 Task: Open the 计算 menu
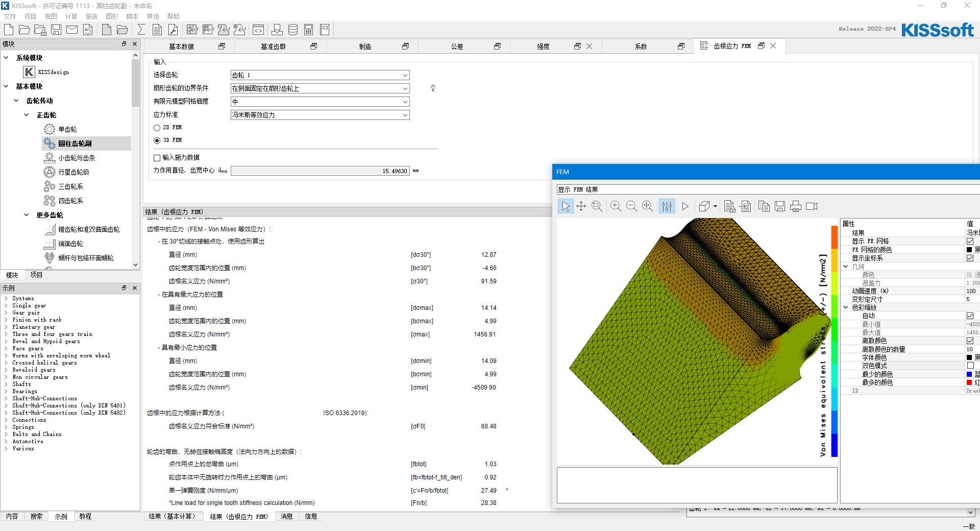(x=71, y=16)
